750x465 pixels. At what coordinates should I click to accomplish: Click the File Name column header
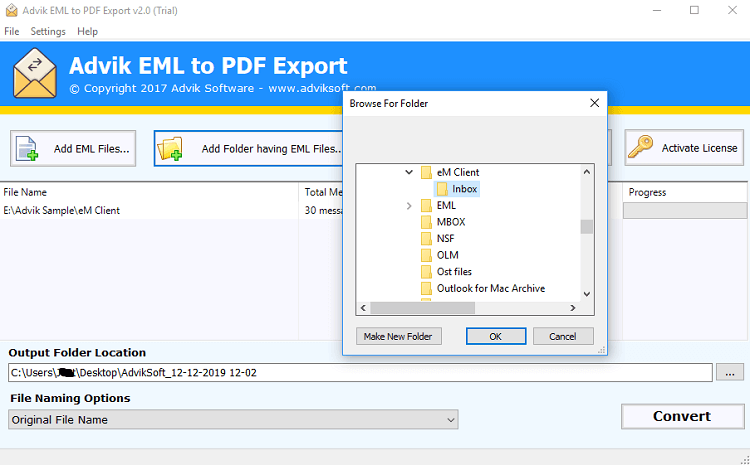click(x=149, y=192)
